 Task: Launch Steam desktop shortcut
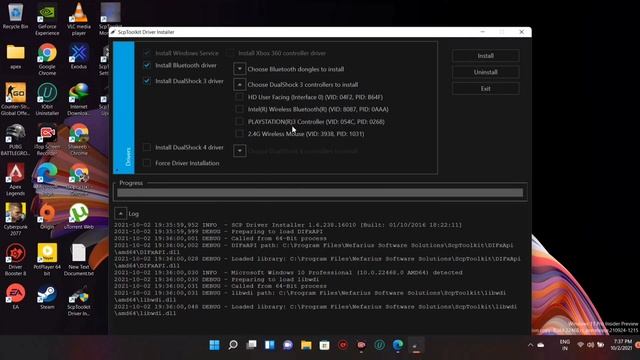pos(47,296)
